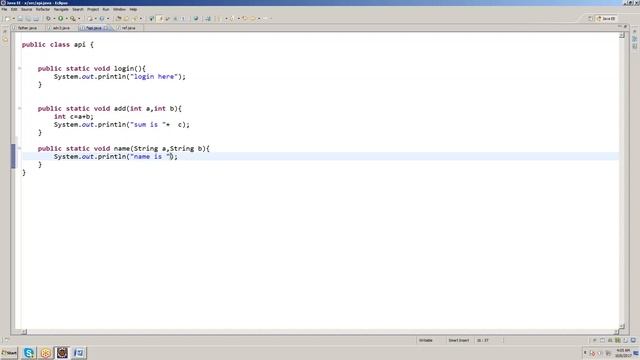This screenshot has width=640, height=360.
Task: Collapse the add(int a,int b) method fold
Action: pos(20,108)
